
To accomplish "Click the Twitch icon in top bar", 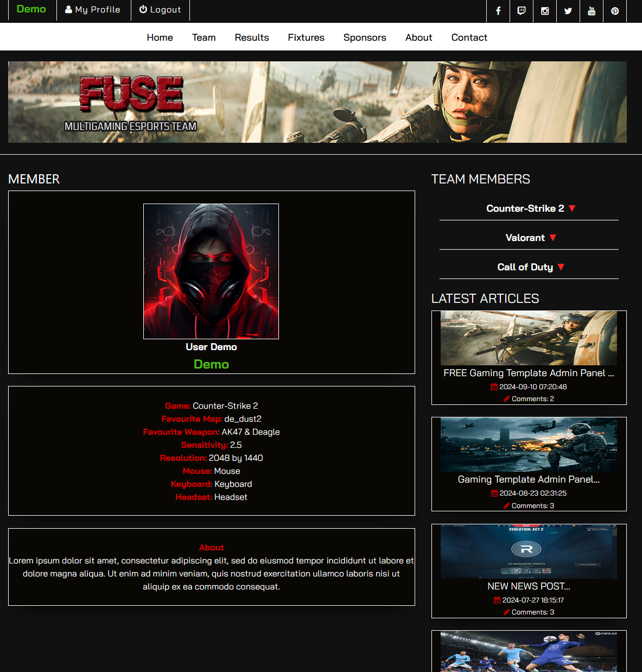I will [x=522, y=11].
